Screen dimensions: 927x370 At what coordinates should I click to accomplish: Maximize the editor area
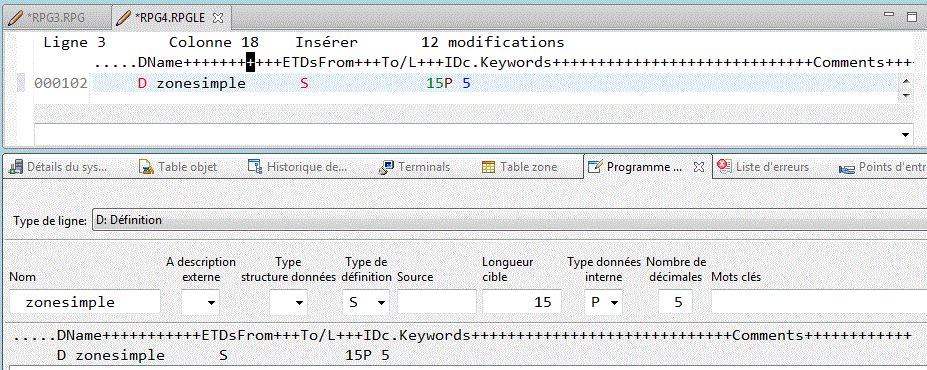[x=911, y=16]
